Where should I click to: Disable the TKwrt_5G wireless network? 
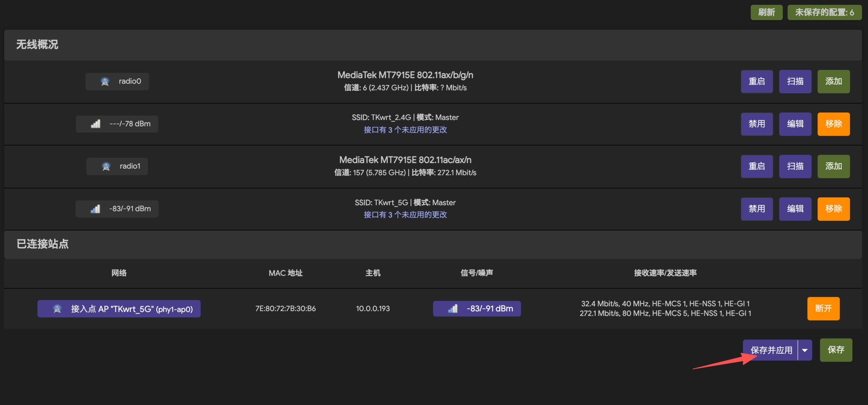pyautogui.click(x=756, y=209)
